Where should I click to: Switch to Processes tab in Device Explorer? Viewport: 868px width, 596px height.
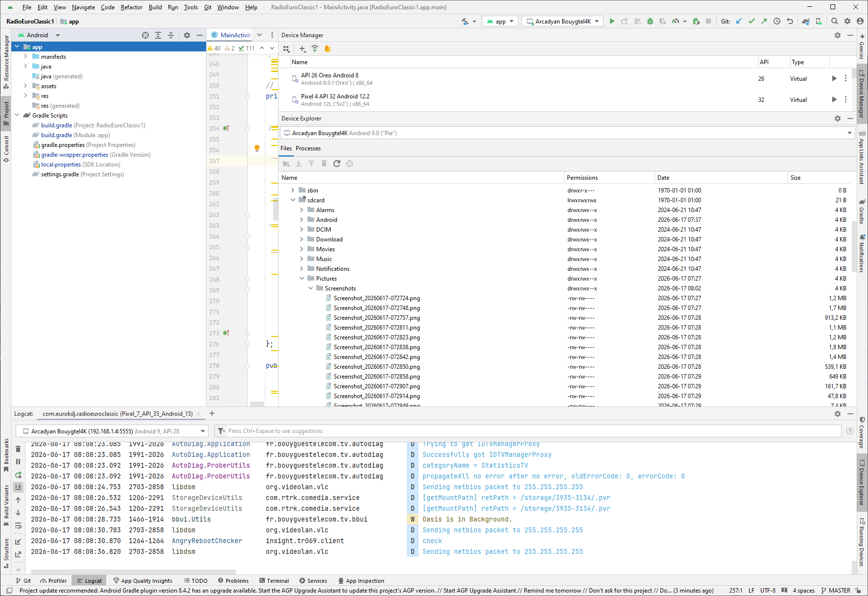308,148
